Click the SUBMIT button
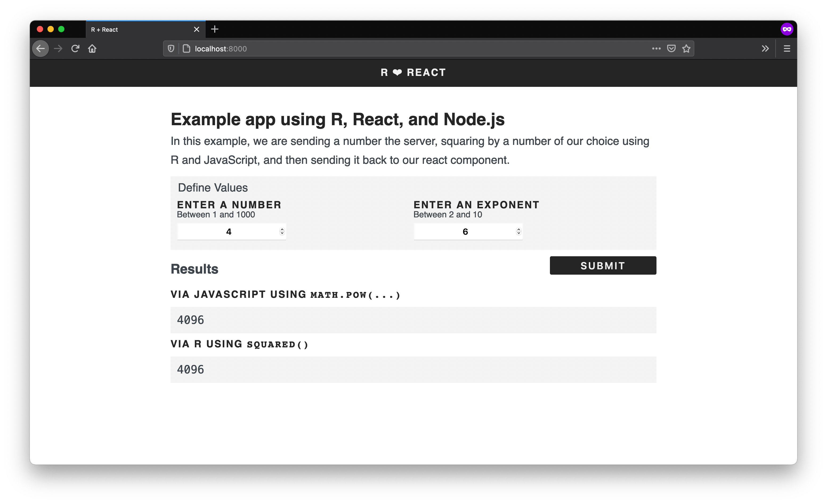Screen dimensions: 827x504 pos(603,265)
